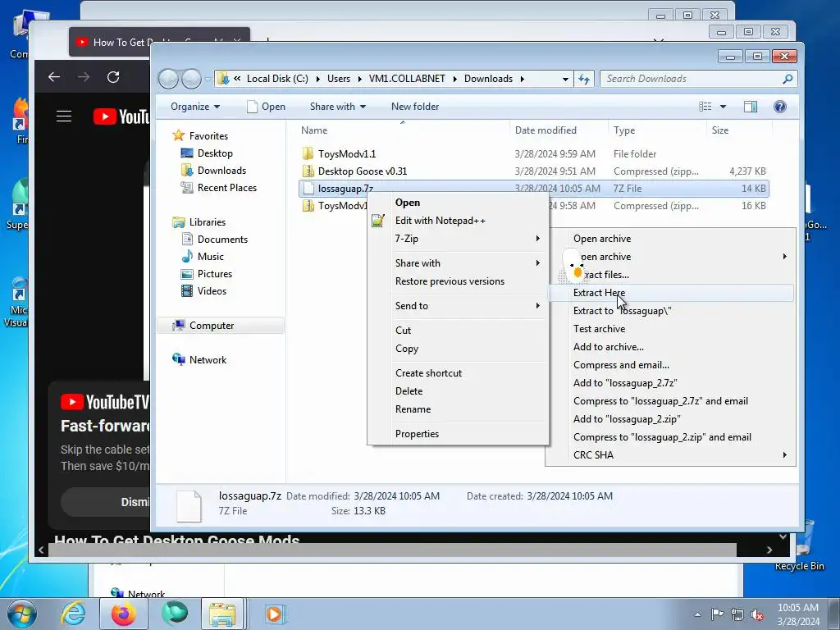Expand the Share with toolbar dropdown
Image resolution: width=840 pixels, height=630 pixels.
click(x=337, y=107)
